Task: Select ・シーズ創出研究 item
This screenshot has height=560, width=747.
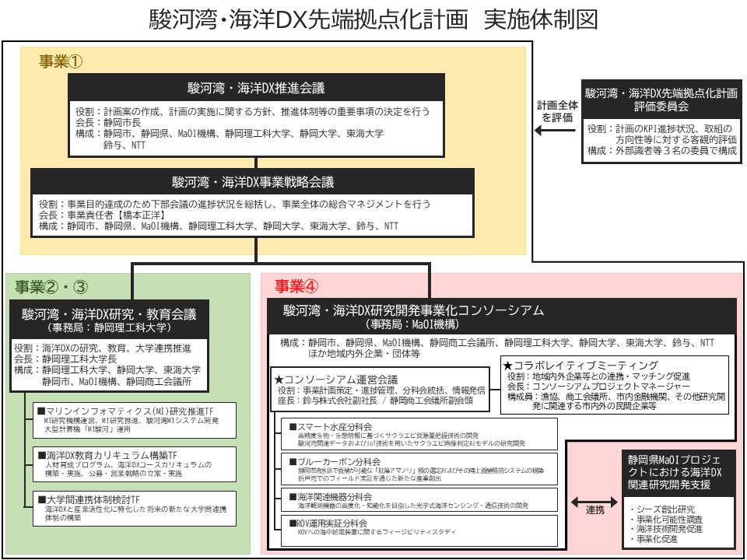Action: [x=661, y=509]
